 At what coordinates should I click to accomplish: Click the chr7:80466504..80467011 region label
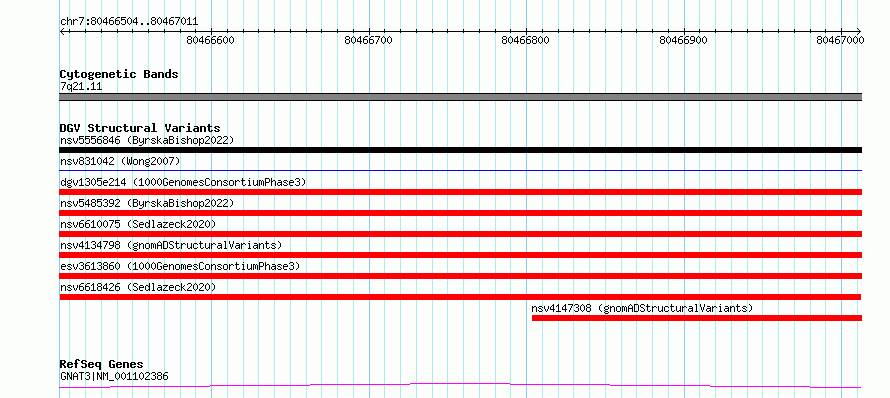[129, 22]
